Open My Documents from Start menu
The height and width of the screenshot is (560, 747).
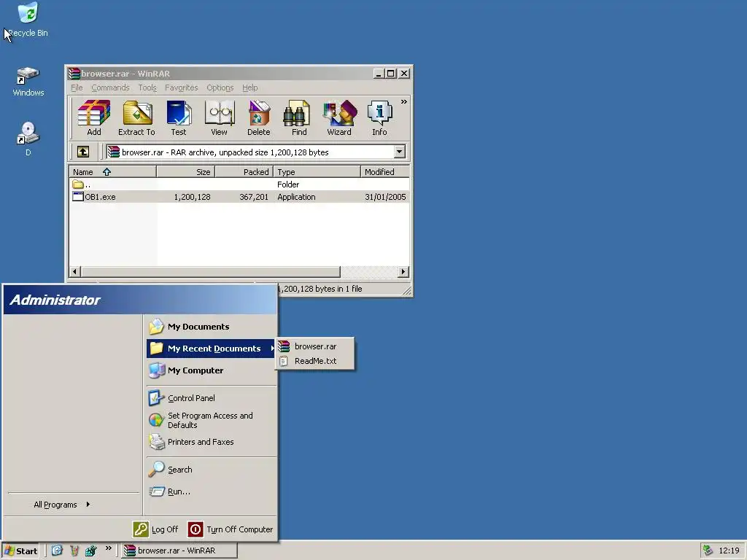(x=211, y=327)
